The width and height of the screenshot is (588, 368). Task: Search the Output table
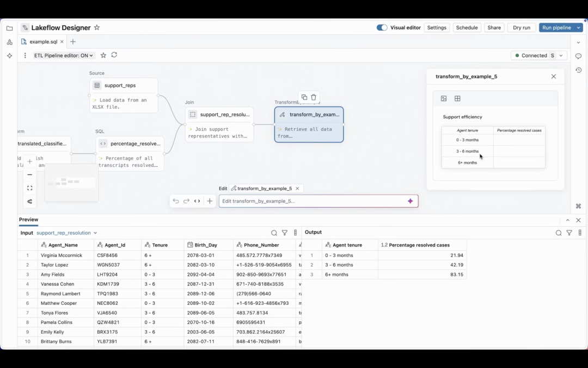pyautogui.click(x=559, y=233)
